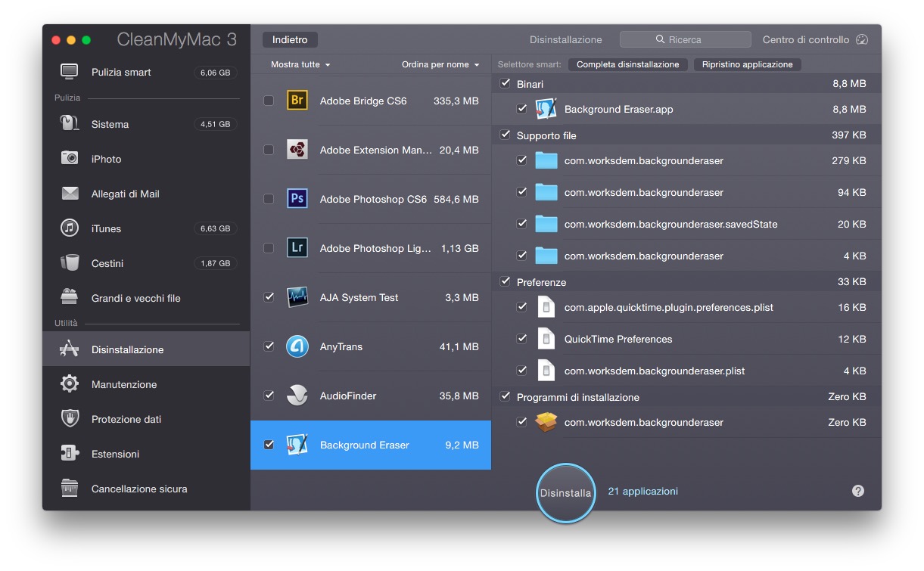Click the savedState folder icon
924x571 pixels.
pos(546,224)
